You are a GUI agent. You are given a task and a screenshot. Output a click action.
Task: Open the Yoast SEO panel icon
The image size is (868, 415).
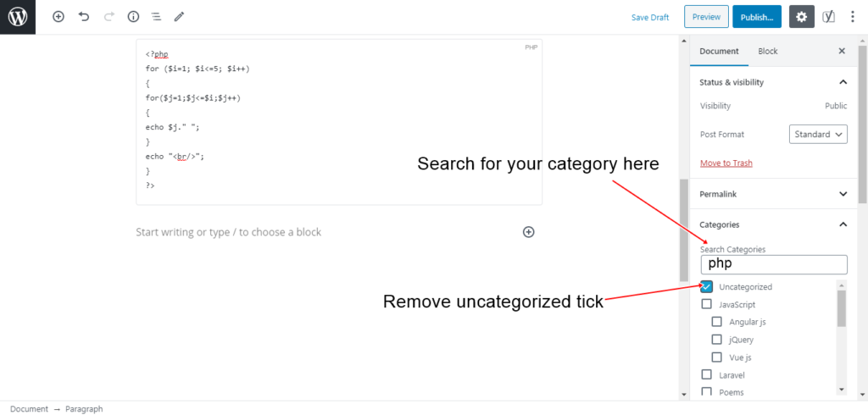(828, 17)
